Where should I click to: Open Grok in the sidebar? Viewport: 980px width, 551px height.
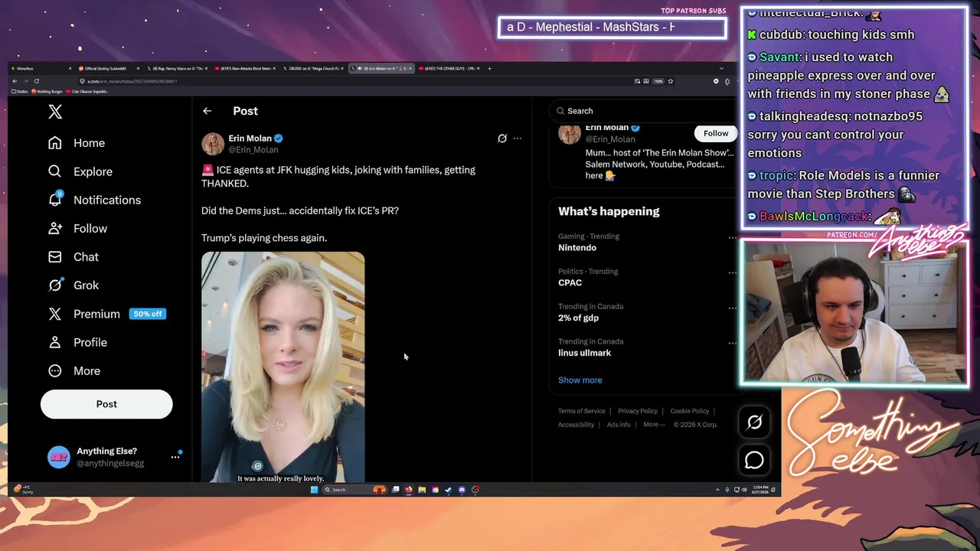(x=73, y=285)
